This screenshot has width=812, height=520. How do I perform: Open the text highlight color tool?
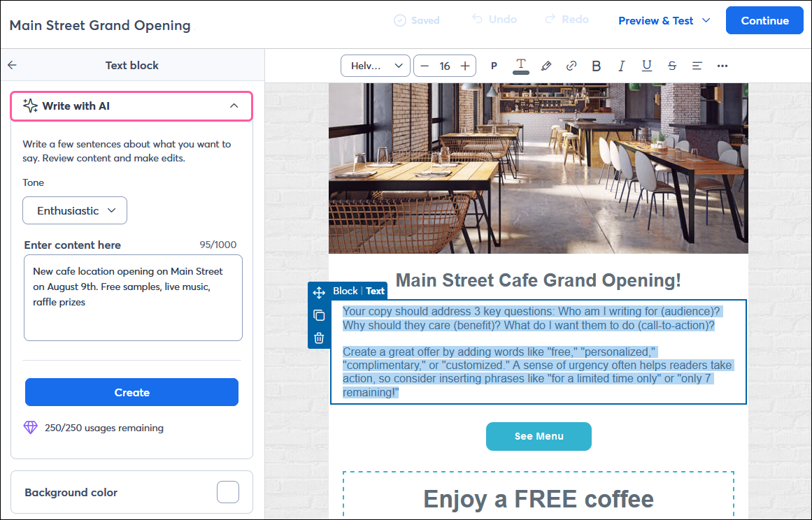pyautogui.click(x=546, y=65)
